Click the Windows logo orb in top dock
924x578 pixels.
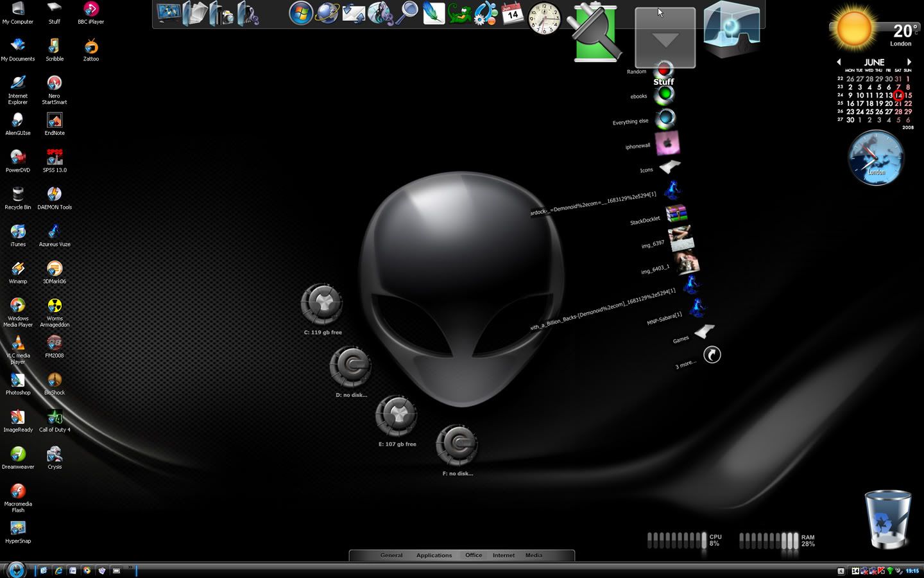point(300,13)
